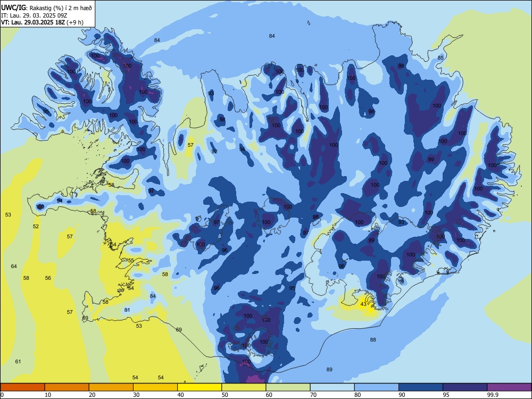This screenshot has height=399, width=532.
Task: Click the '56' humidity value on the map
Action: (x=48, y=278)
